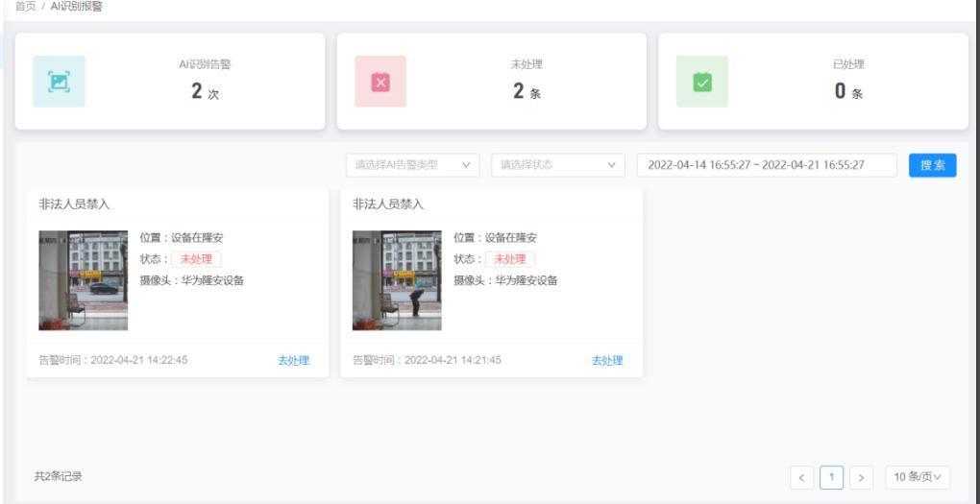The image size is (980, 504).
Task: Click 去处理 on the 14:22:45 alarm
Action: pos(294,361)
